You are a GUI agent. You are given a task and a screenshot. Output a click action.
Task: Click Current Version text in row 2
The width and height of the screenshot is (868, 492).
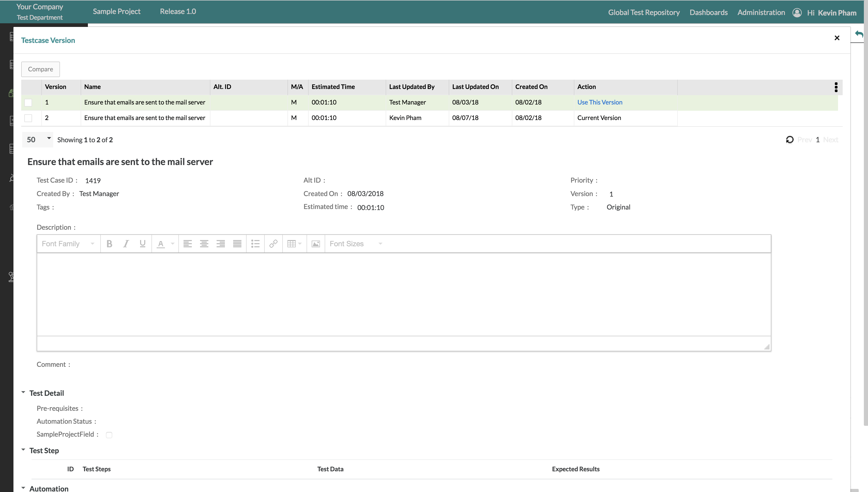click(x=599, y=118)
